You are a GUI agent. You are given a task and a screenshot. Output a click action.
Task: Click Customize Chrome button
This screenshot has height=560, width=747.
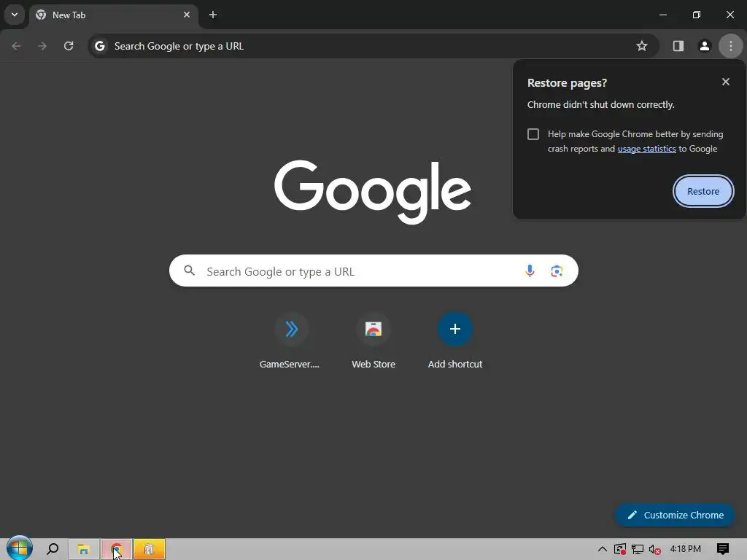[675, 516]
